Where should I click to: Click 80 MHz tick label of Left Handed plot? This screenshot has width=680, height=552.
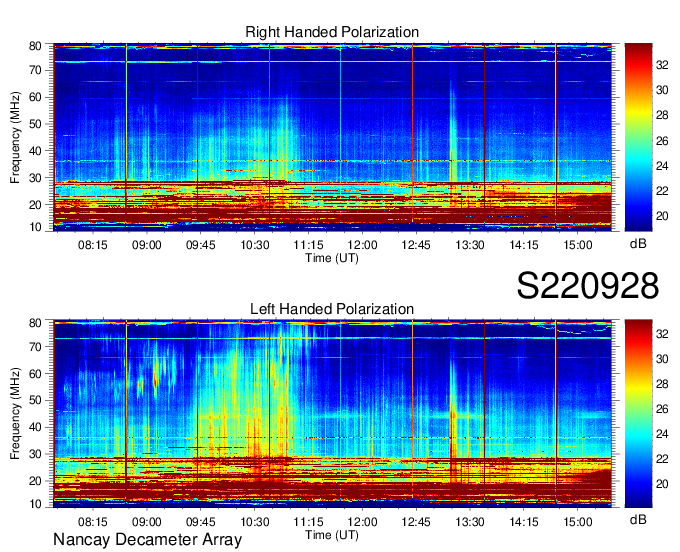point(35,323)
